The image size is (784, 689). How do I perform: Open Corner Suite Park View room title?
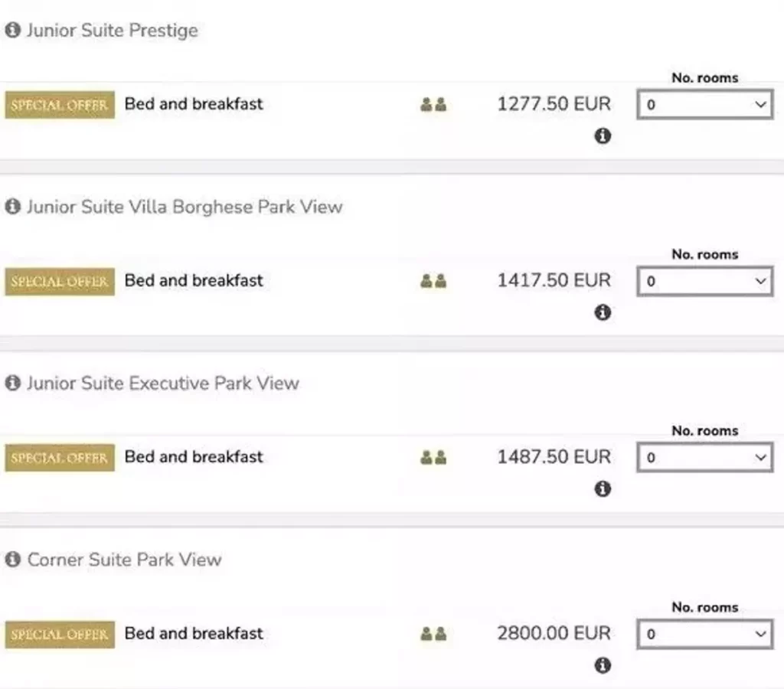click(124, 560)
